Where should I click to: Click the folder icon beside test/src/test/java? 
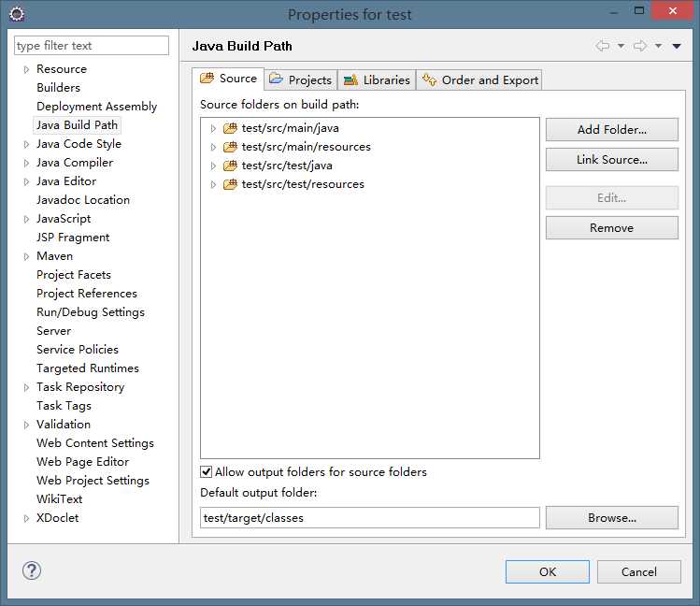(x=230, y=166)
